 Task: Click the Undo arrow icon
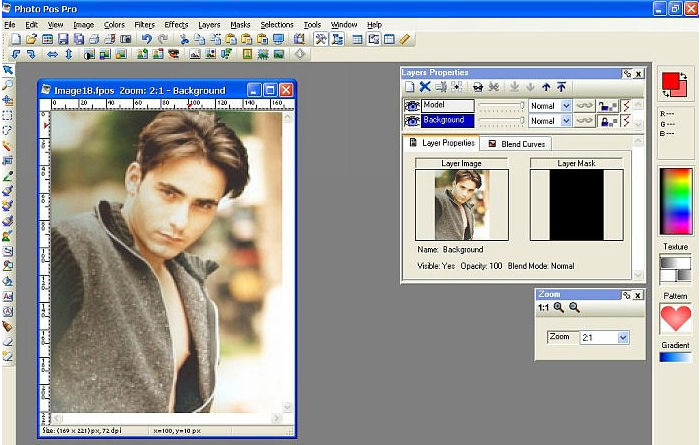(146, 39)
